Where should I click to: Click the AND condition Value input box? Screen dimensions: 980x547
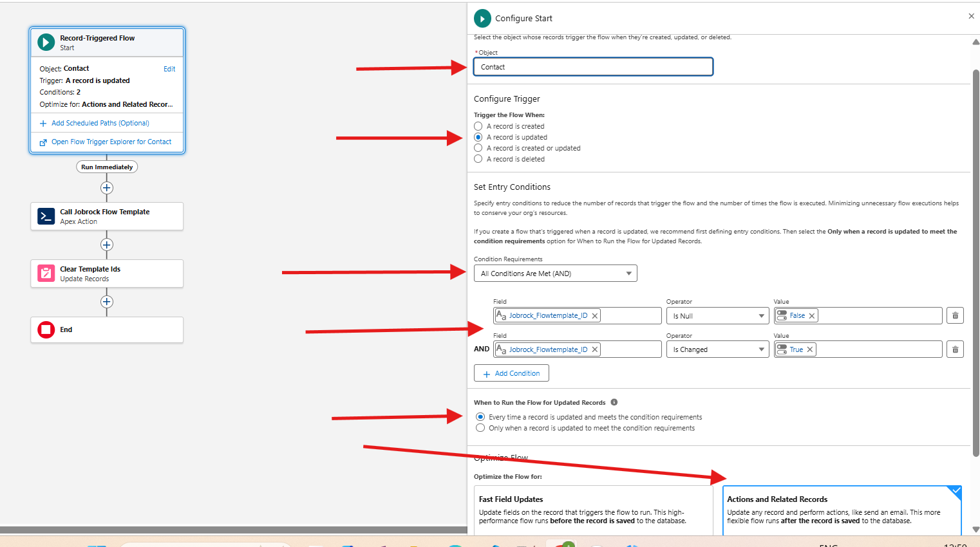[x=858, y=349]
